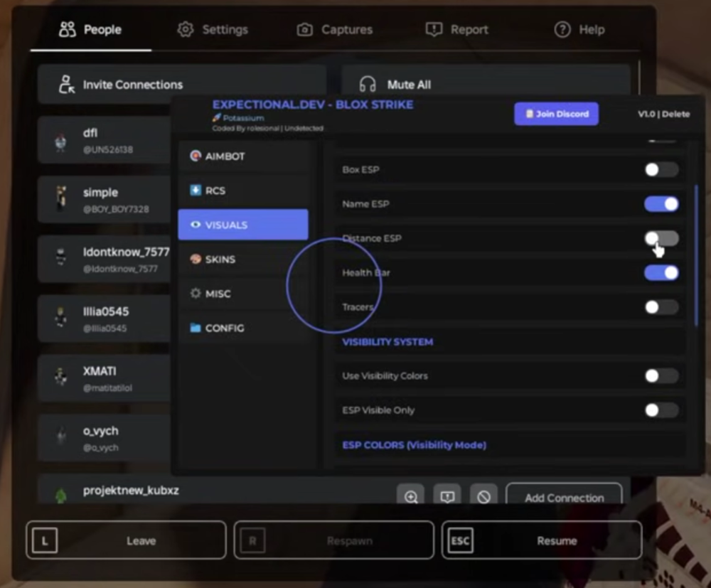
Task: Click the Invite Connections person icon
Action: point(66,85)
